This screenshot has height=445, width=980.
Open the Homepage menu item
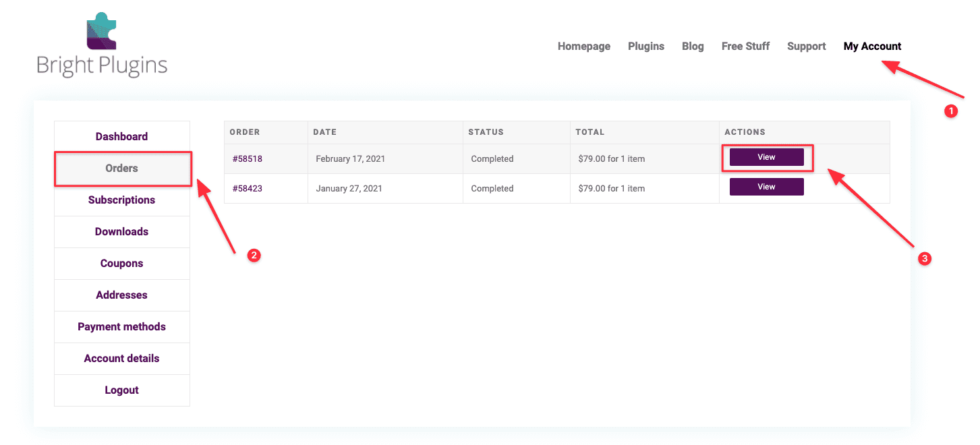pos(583,46)
